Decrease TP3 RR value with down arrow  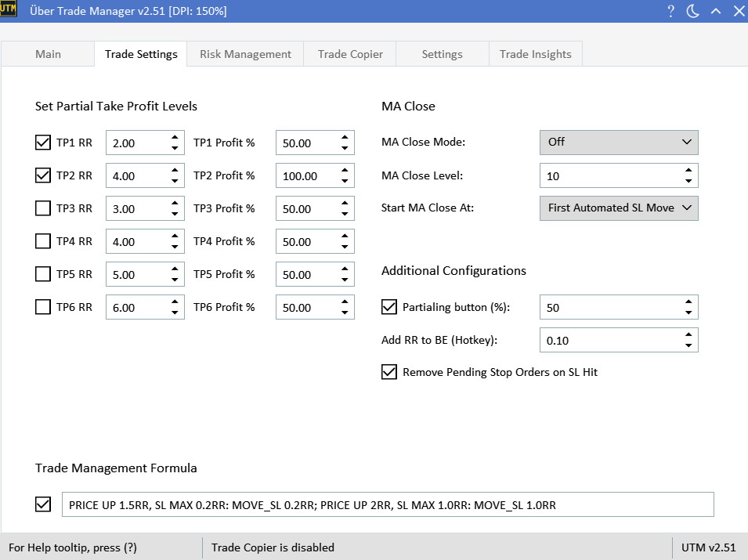click(175, 214)
